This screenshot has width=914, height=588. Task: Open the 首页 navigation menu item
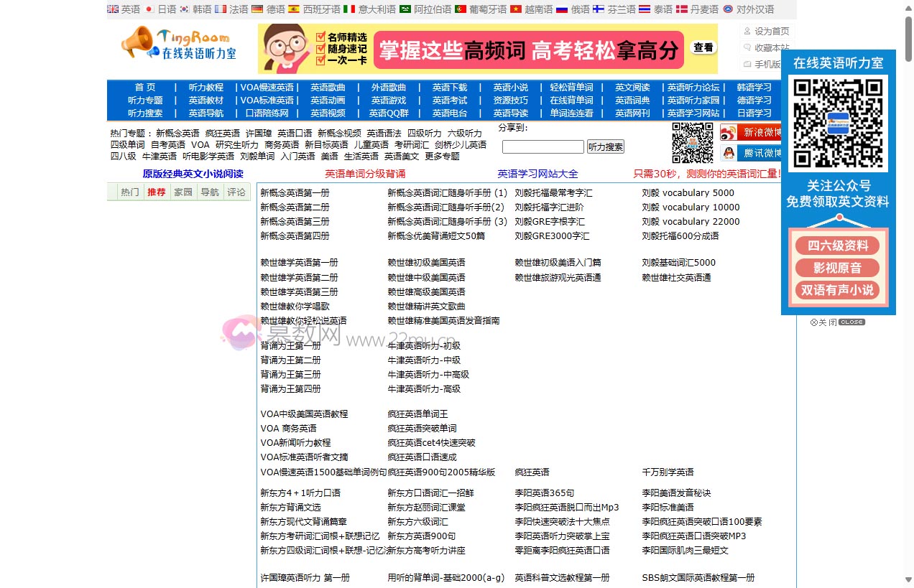[x=144, y=87]
